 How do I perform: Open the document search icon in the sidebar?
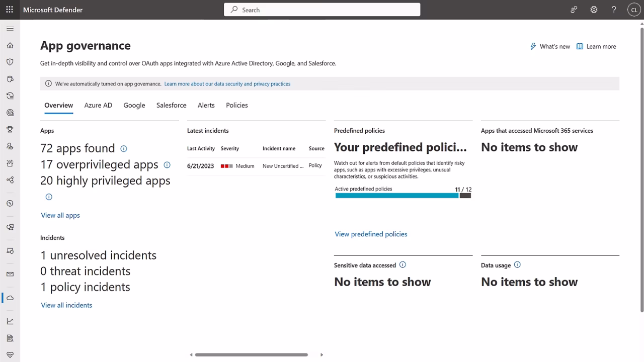click(10, 338)
